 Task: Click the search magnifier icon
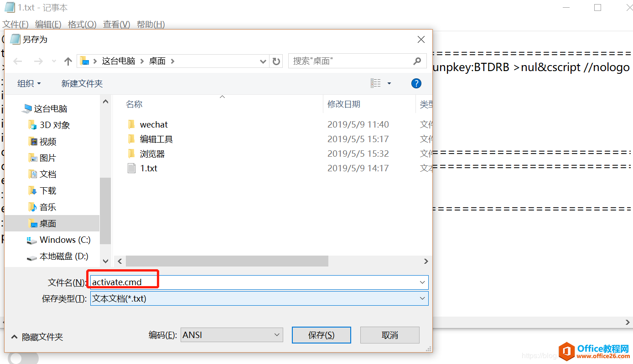click(417, 61)
